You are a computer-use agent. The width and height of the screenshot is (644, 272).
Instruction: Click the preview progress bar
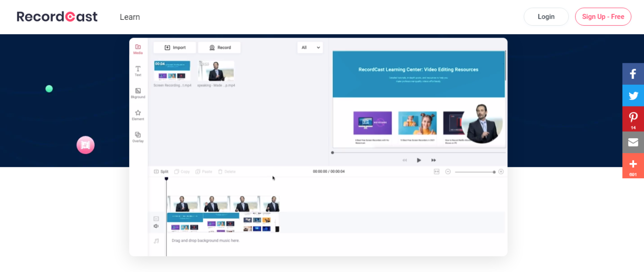tap(419, 153)
